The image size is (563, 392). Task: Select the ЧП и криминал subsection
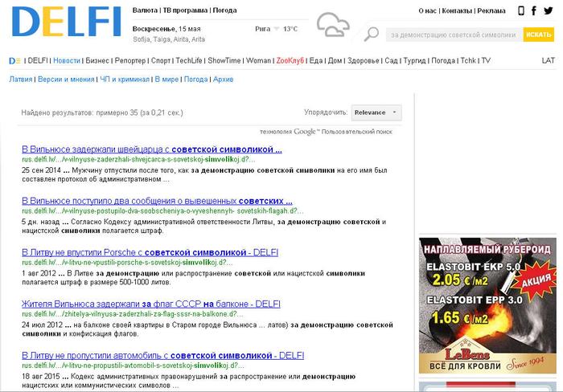click(x=125, y=80)
